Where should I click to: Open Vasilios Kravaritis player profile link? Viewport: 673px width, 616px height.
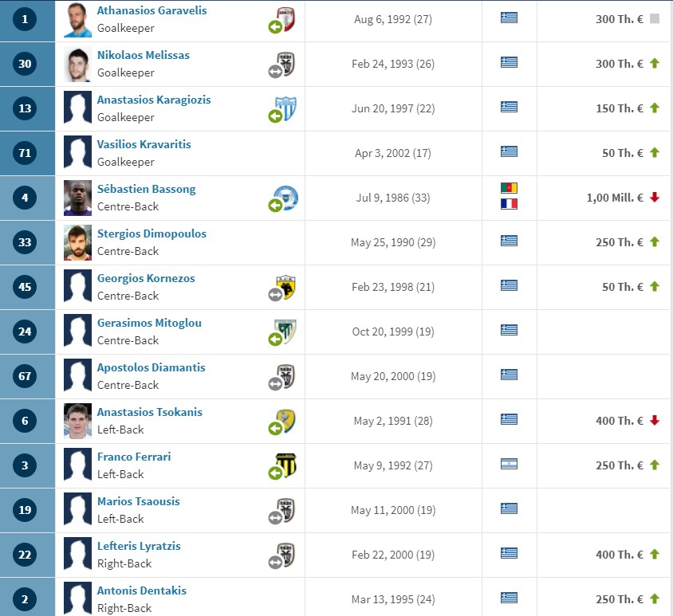tap(144, 144)
